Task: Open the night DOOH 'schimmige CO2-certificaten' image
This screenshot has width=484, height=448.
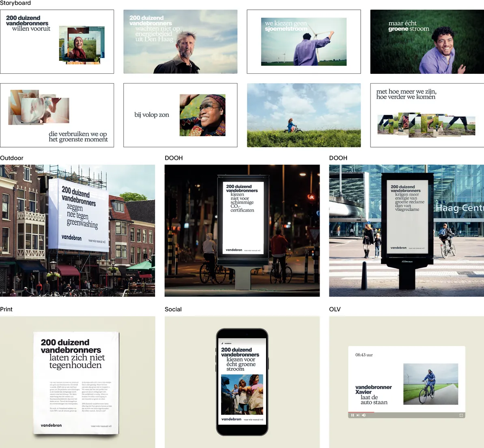Action: point(242,231)
